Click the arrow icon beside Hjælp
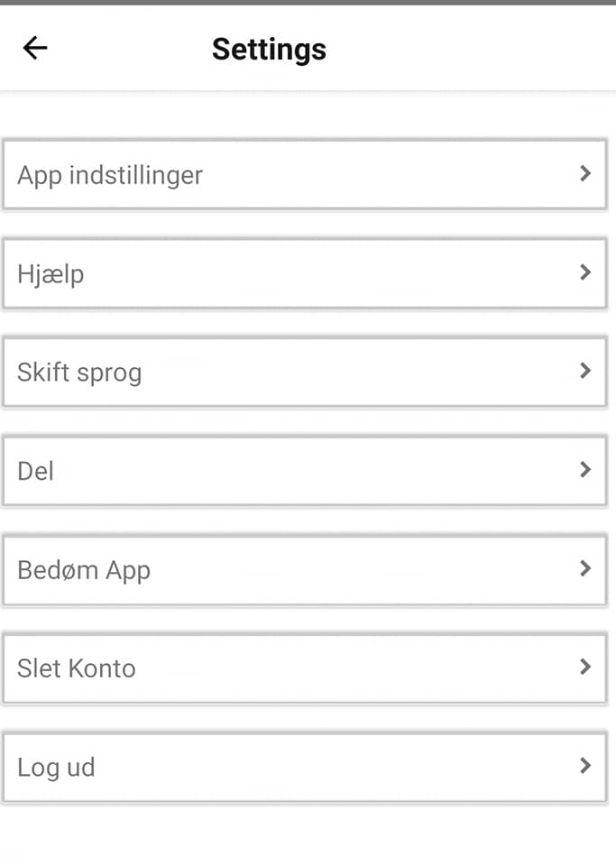Screen dimensions: 616x866 585,272
